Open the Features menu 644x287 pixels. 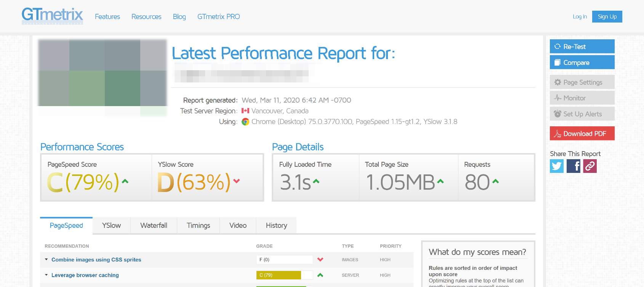107,16
